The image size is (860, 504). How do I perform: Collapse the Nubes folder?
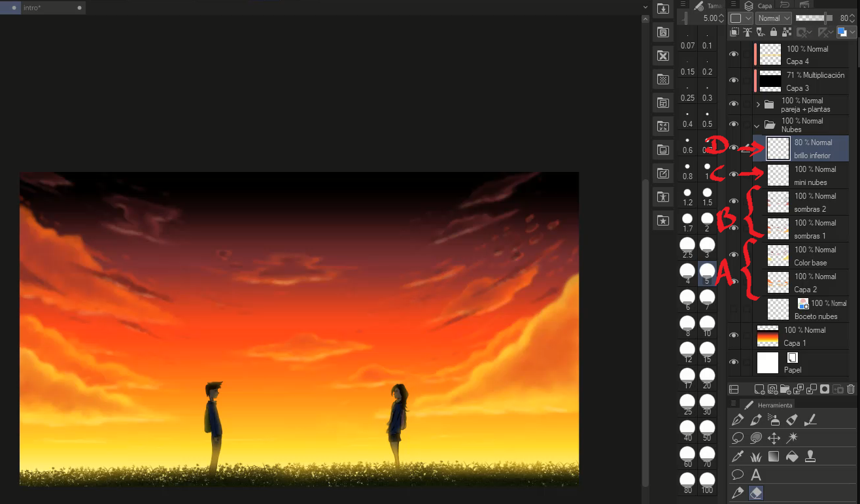pyautogui.click(x=757, y=125)
